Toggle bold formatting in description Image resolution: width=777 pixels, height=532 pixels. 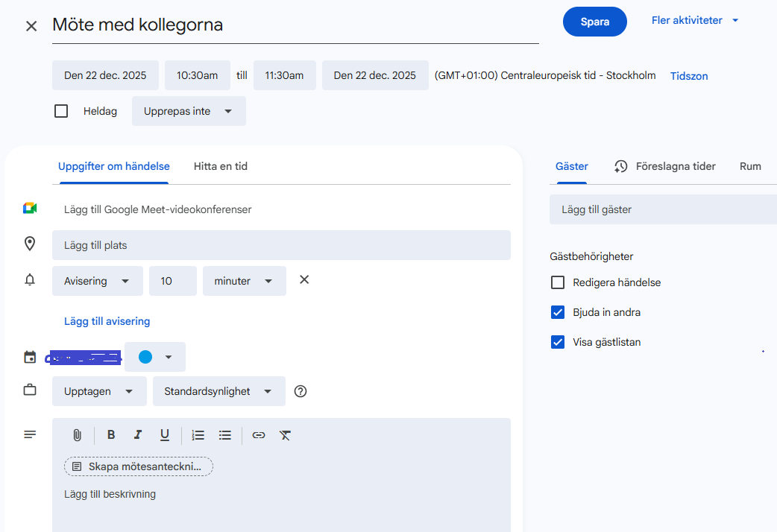point(111,435)
